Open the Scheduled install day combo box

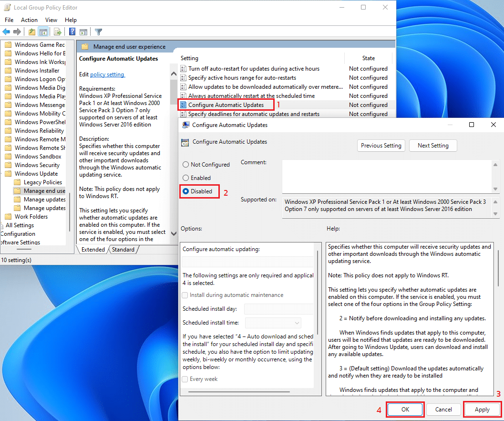pyautogui.click(x=278, y=309)
